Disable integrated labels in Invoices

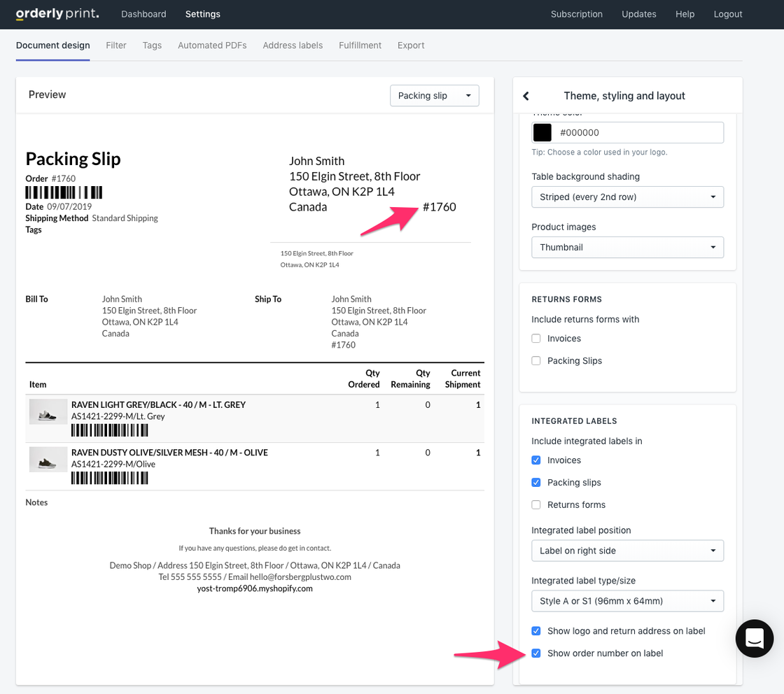pyautogui.click(x=536, y=460)
